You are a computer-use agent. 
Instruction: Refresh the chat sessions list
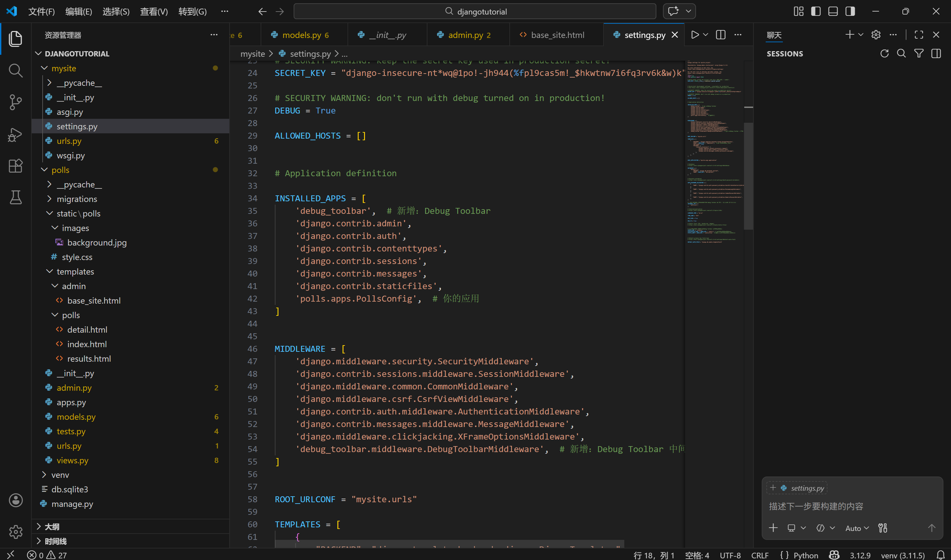pyautogui.click(x=884, y=53)
